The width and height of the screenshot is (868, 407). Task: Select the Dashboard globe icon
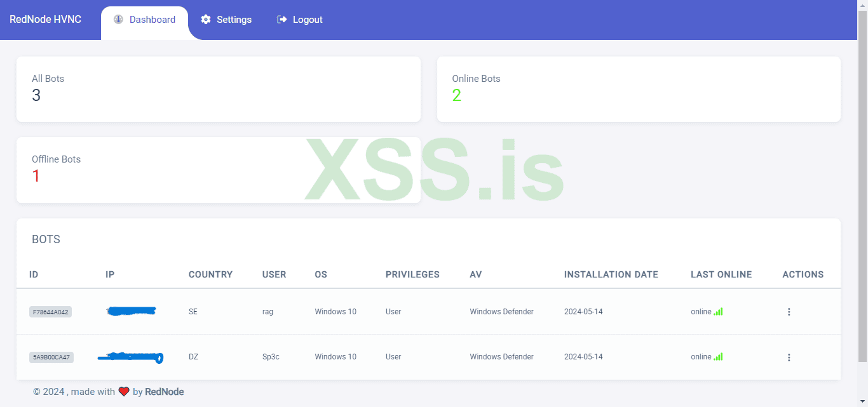point(118,19)
